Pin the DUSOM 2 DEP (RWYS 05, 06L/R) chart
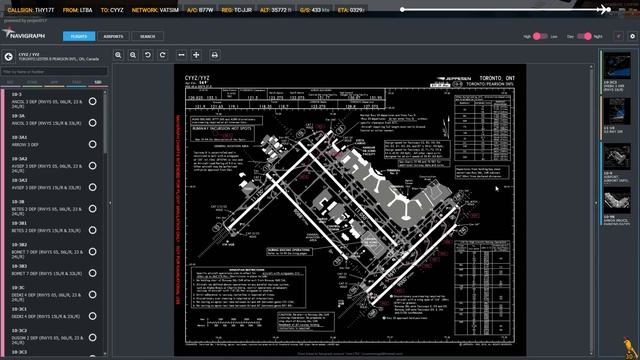This screenshot has height=360, width=640. point(93,338)
